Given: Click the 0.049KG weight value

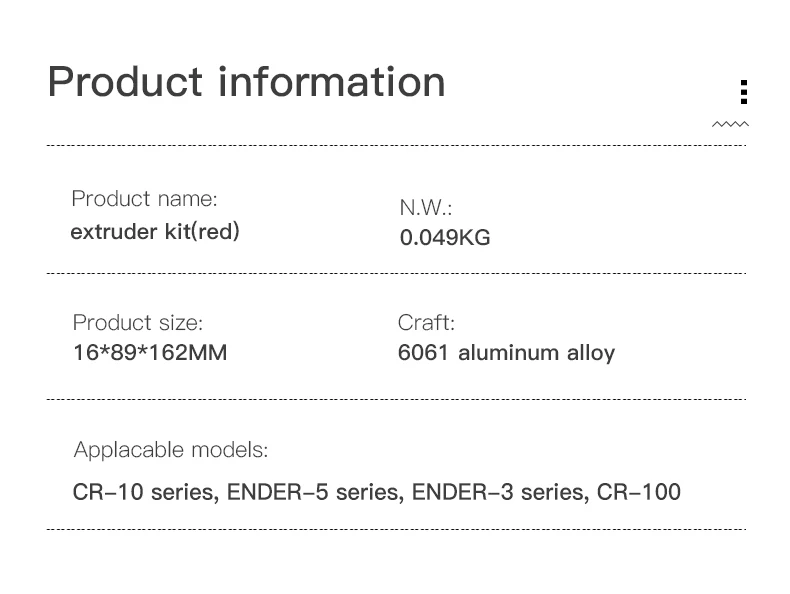Looking at the screenshot, I should (445, 237).
